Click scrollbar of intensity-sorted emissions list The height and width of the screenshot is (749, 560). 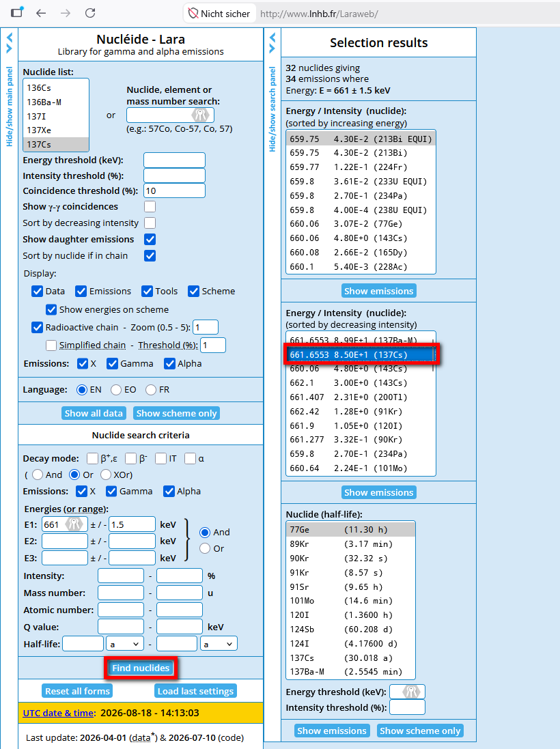click(434, 354)
